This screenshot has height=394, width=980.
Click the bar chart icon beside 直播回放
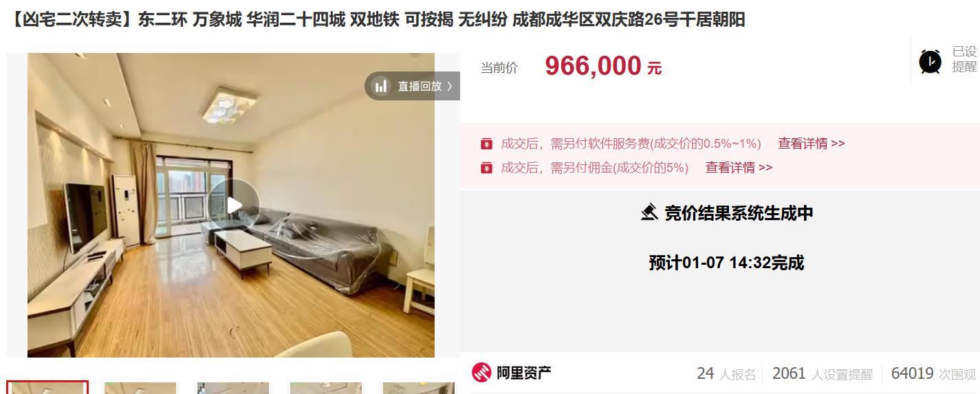tap(381, 86)
